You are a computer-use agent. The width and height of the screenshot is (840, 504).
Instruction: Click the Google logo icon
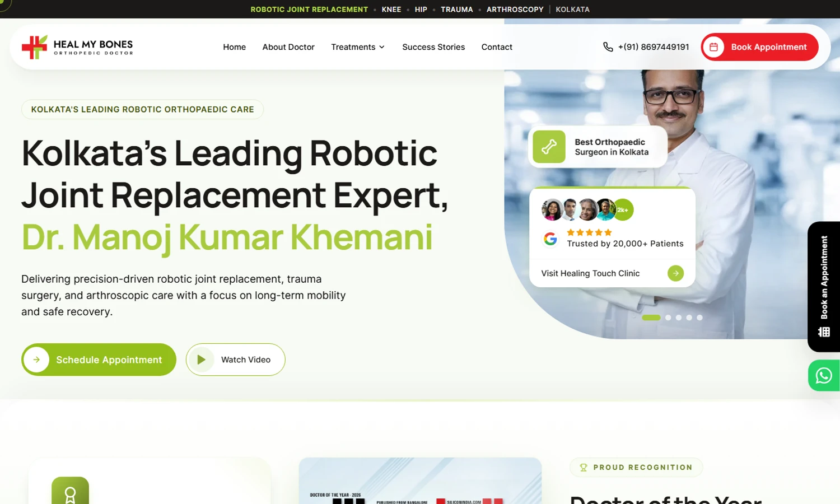550,239
